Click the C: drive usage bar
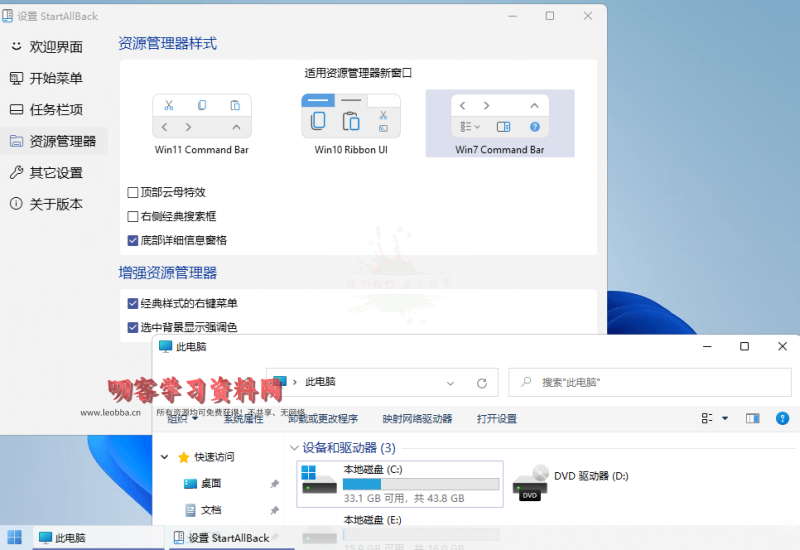 pos(421,484)
